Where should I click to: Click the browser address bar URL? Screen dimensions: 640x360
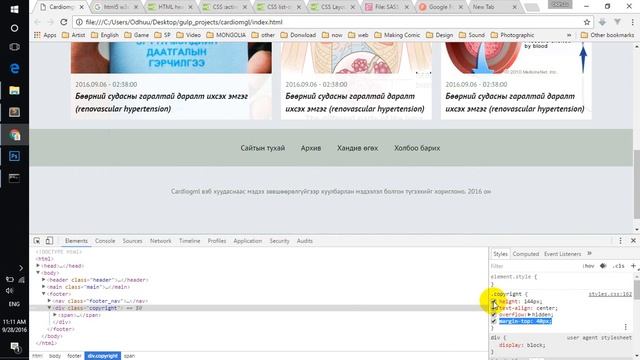tap(184, 22)
